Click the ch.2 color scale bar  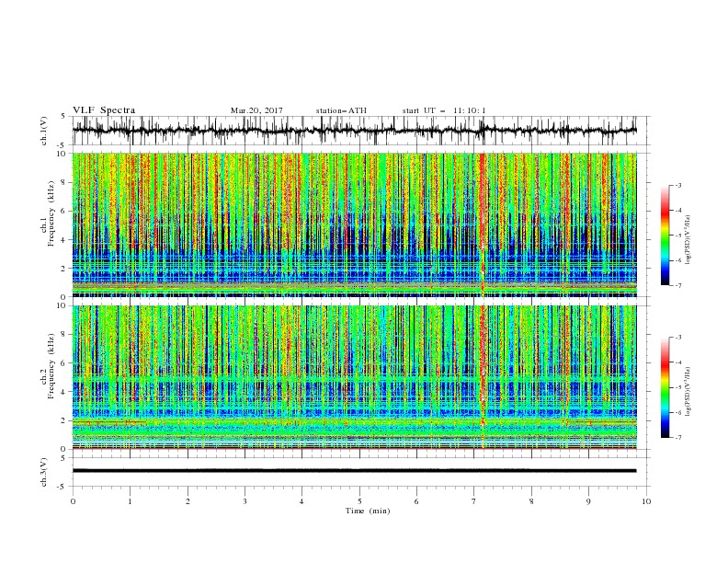[x=665, y=387]
